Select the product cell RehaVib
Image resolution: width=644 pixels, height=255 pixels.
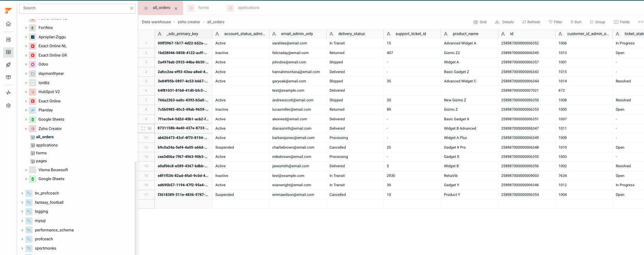click(469, 176)
